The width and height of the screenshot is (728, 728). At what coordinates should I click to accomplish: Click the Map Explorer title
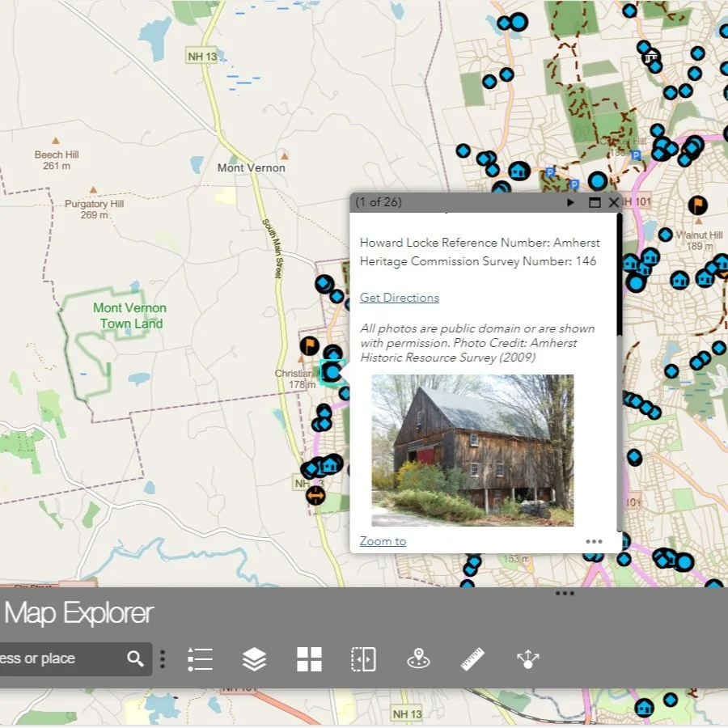coord(78,613)
